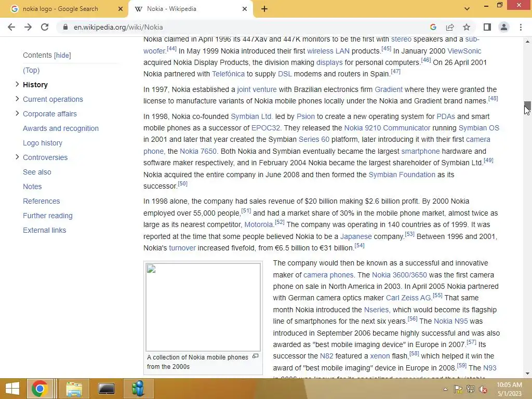532x399 pixels.
Task: Go back using the browser back arrow
Action: coord(11,27)
